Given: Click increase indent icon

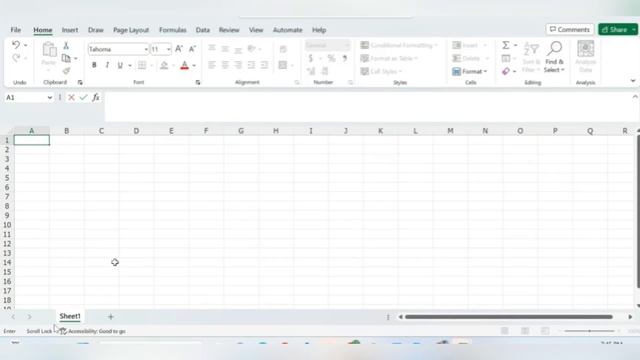Looking at the screenshot, I should point(264,65).
